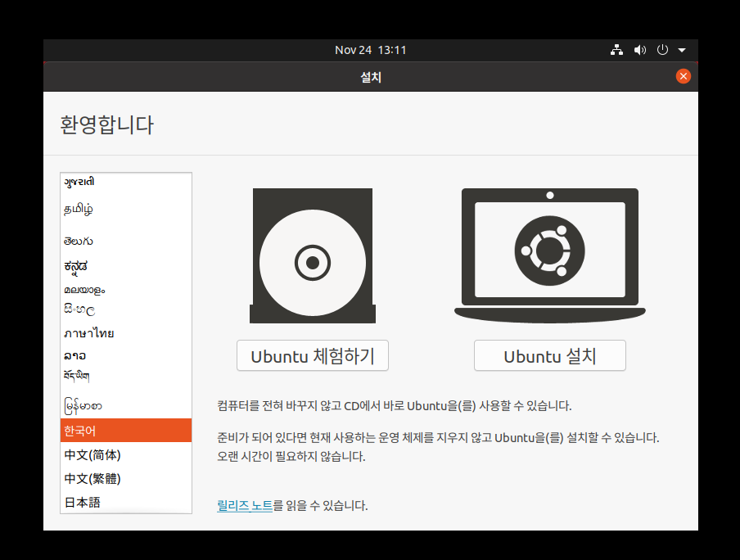740x560 pixels.
Task: Select தமிழ் in the language list
Action: [x=126, y=209]
